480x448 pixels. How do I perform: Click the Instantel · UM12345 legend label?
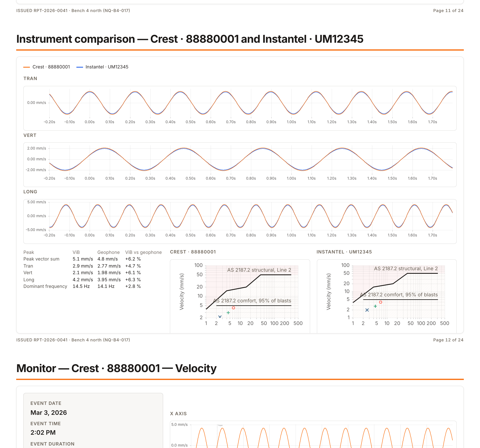click(x=107, y=67)
